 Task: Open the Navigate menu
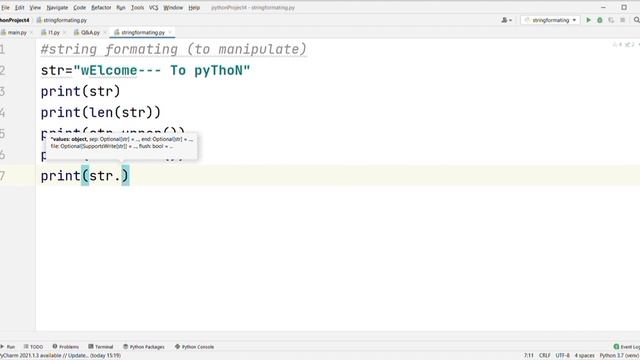pyautogui.click(x=57, y=7)
